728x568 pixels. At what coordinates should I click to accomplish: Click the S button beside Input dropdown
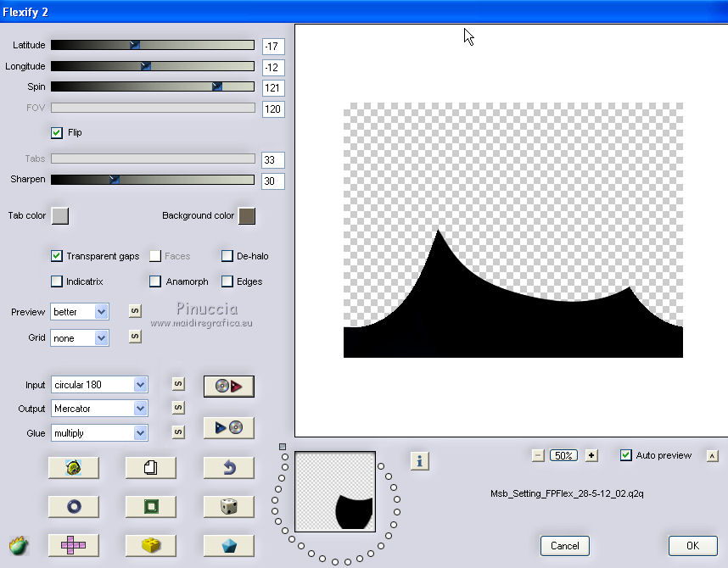click(x=178, y=384)
